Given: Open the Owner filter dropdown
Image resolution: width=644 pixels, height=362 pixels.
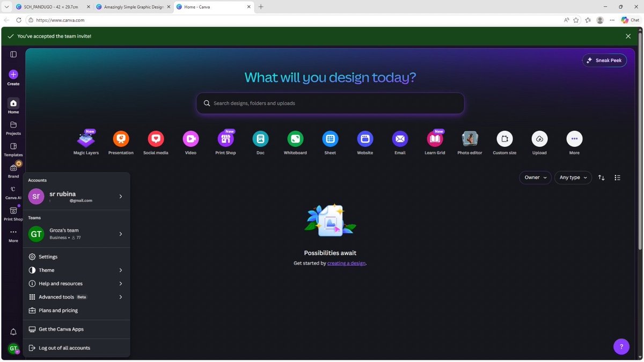Looking at the screenshot, I should point(535,178).
